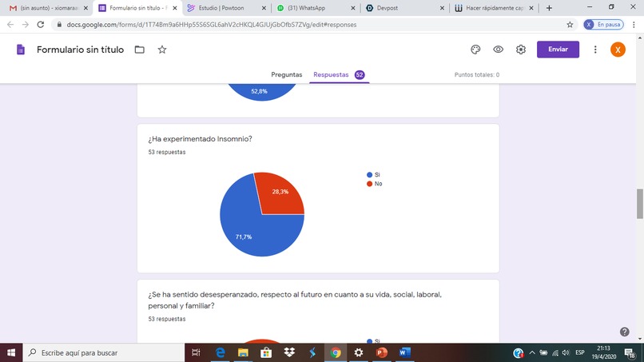This screenshot has height=362, width=644.
Task: Click the blue Sí pie slice 71,7%
Action: [246, 230]
